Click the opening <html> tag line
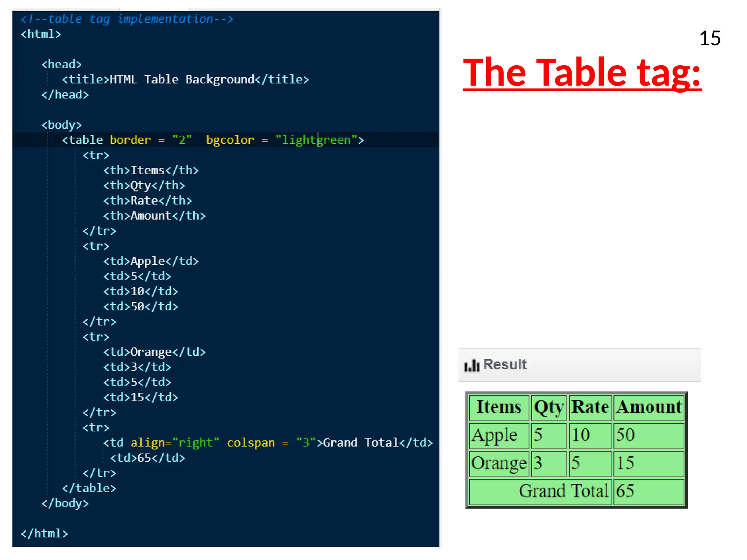747x560 pixels. (41, 34)
